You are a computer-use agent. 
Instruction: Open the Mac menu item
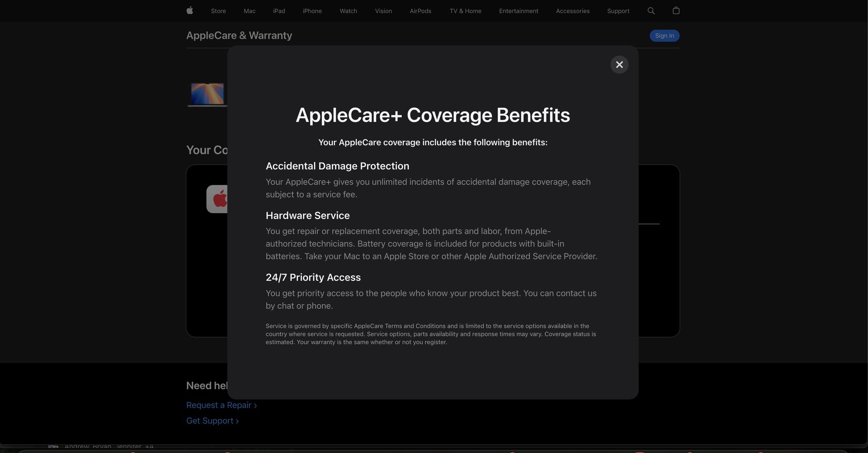click(250, 11)
